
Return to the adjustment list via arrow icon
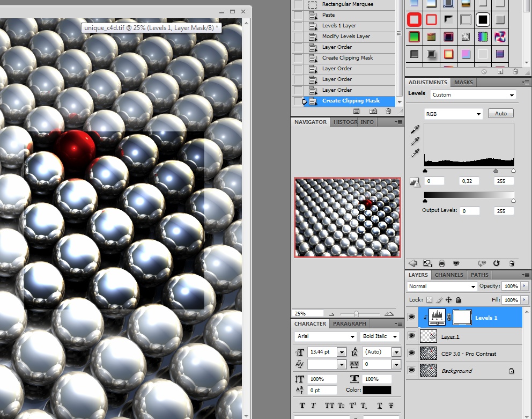pos(413,263)
